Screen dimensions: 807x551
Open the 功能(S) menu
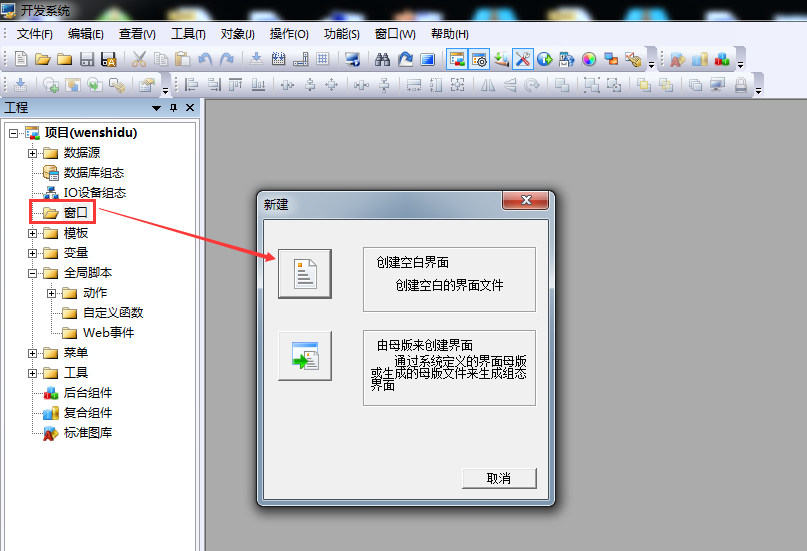tap(341, 34)
